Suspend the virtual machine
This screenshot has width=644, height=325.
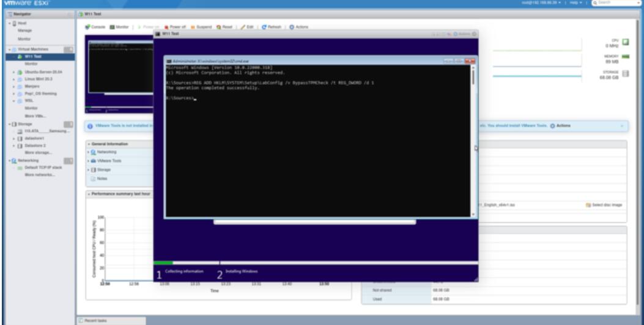pos(201,27)
